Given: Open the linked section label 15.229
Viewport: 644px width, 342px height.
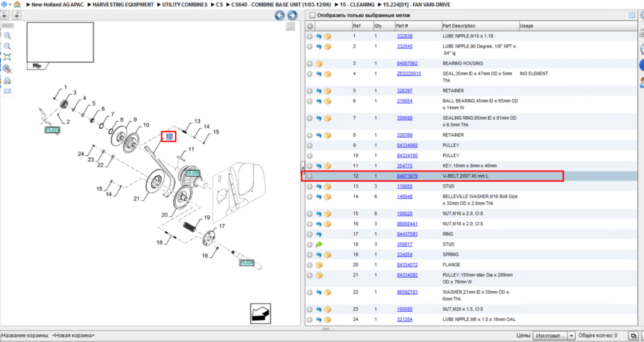Looking at the screenshot, I should click(247, 263).
